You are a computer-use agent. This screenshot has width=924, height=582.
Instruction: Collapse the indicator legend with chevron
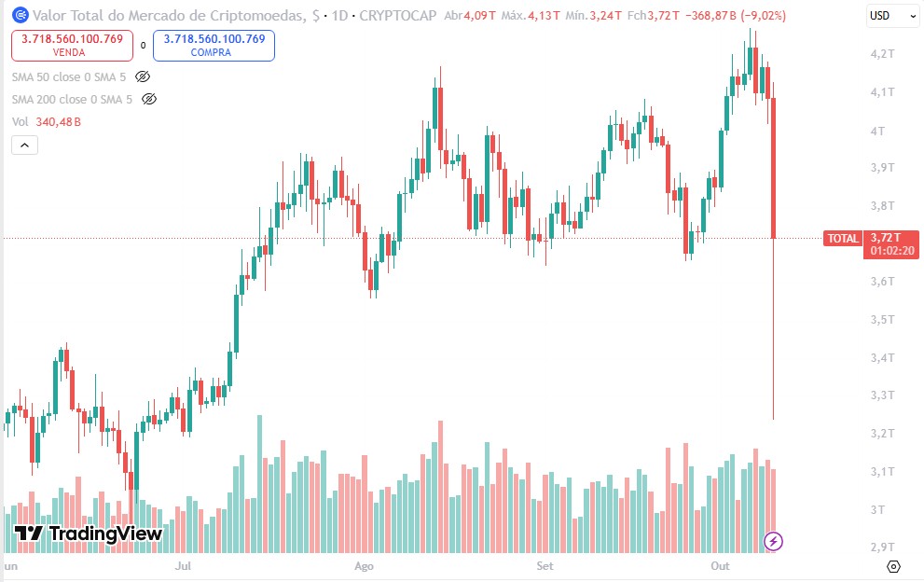[x=24, y=145]
